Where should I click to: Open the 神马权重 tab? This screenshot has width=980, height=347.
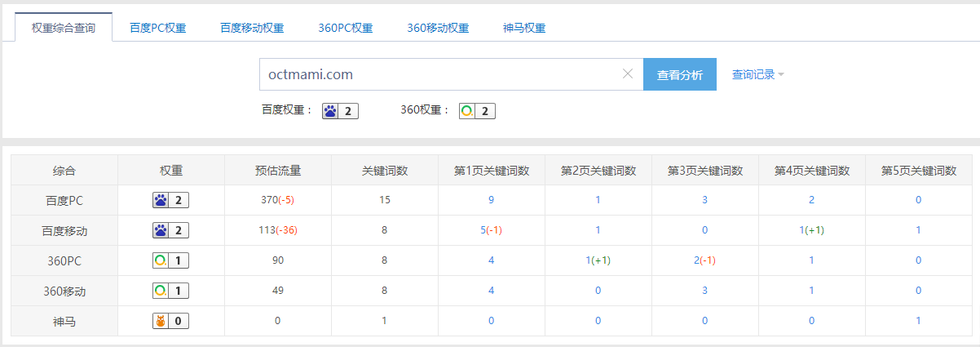coord(524,28)
